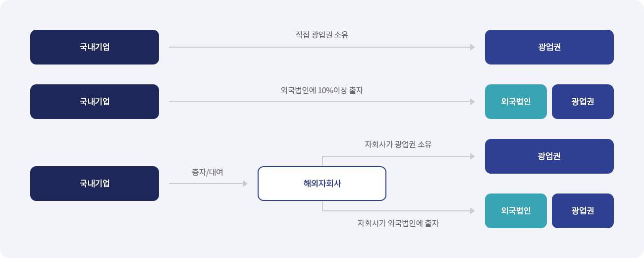Select the 해외자회사 outlined box
The height and width of the screenshot is (258, 644).
[322, 184]
